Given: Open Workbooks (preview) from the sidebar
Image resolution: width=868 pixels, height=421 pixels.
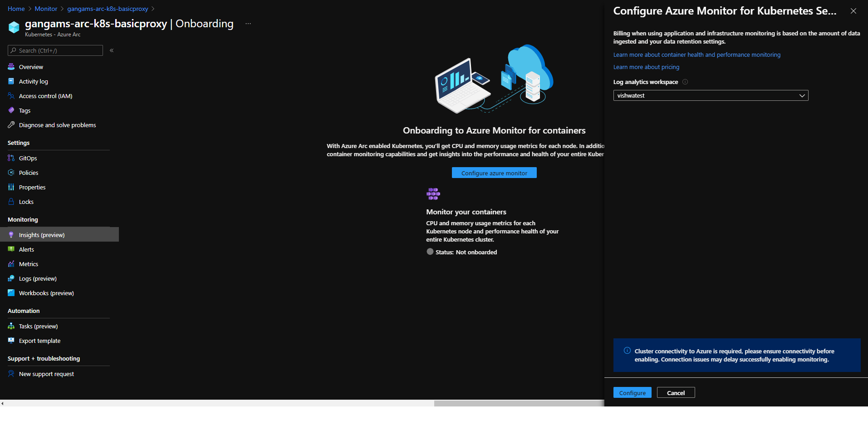Looking at the screenshot, I should [x=46, y=293].
